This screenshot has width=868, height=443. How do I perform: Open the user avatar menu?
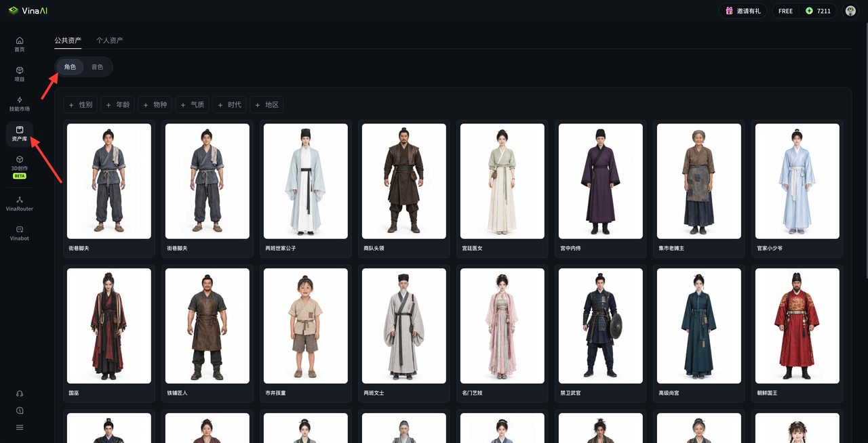(850, 11)
